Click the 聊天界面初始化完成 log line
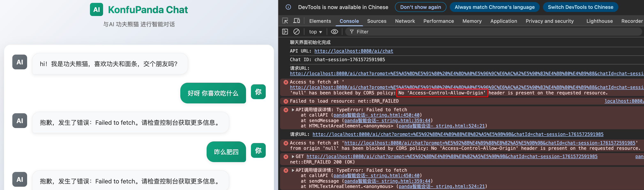644x190 pixels. coord(310,42)
